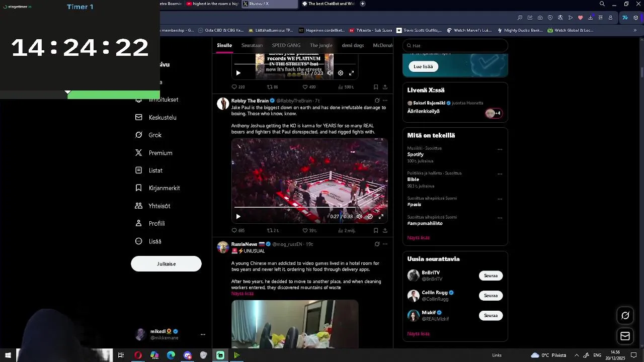The width and height of the screenshot is (644, 362).
Task: Open a new browser tab
Action: pyautogui.click(x=362, y=4)
